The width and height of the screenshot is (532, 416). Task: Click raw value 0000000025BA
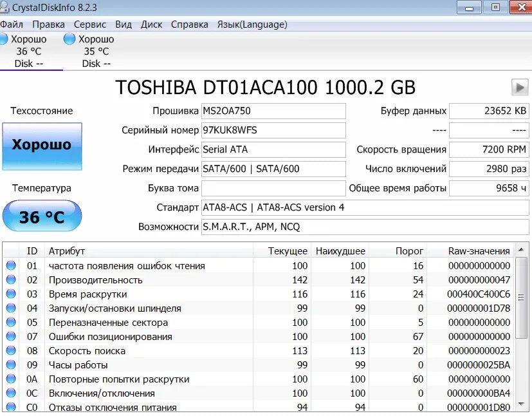479,365
